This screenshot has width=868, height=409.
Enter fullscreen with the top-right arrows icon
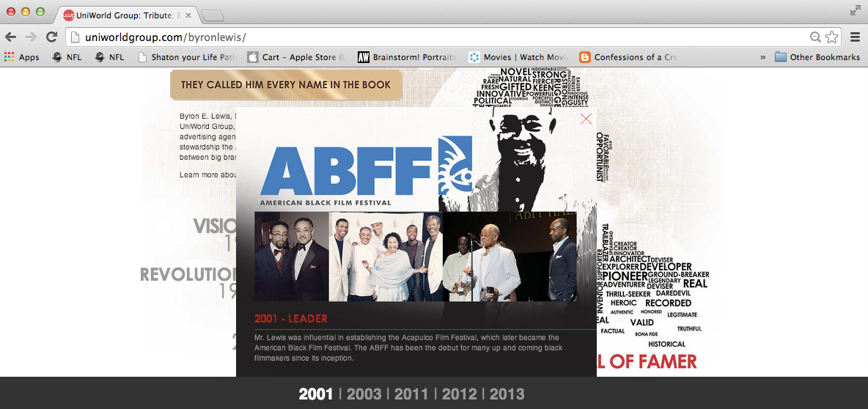coord(856,10)
